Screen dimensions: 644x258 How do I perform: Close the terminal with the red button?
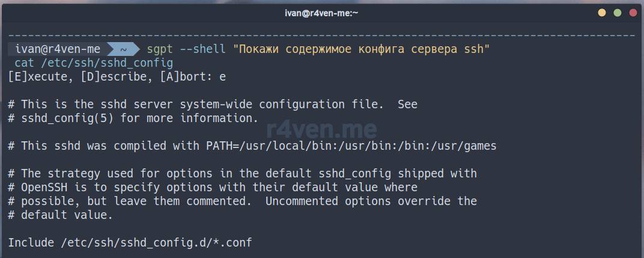tap(632, 13)
